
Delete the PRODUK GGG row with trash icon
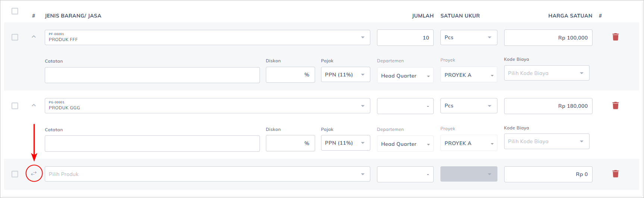[x=615, y=106]
